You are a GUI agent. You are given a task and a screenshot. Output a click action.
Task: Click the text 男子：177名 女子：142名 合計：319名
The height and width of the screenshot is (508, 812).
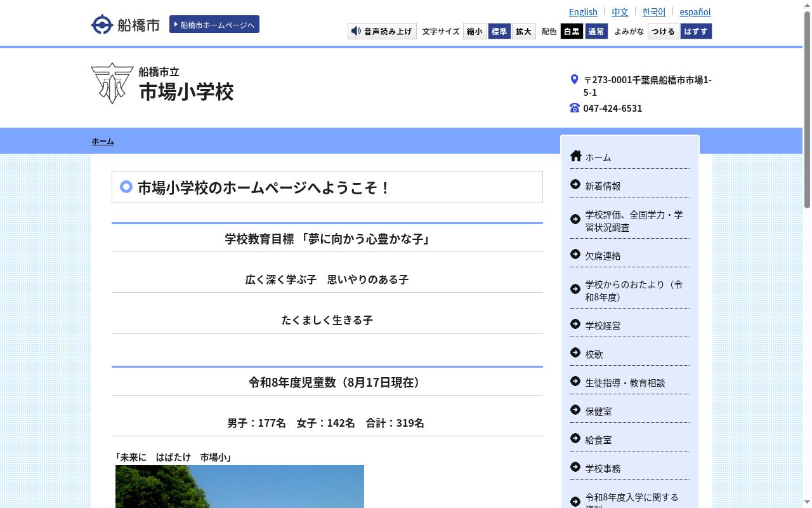click(x=326, y=423)
